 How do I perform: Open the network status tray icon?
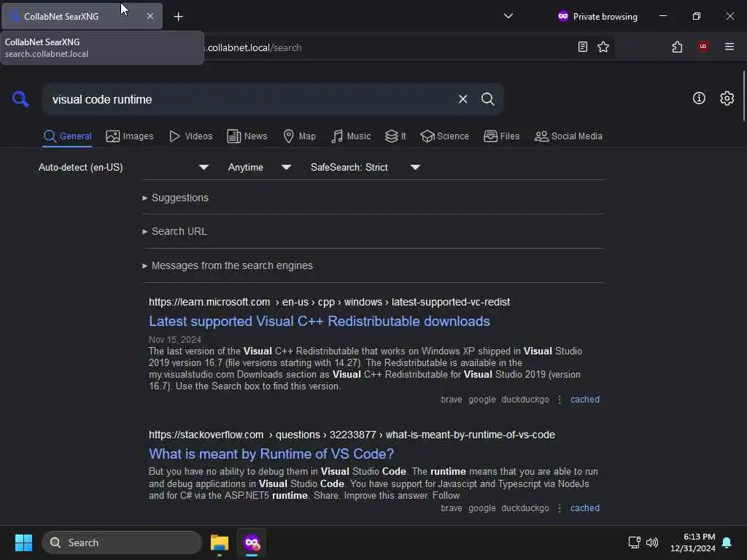[x=634, y=542]
